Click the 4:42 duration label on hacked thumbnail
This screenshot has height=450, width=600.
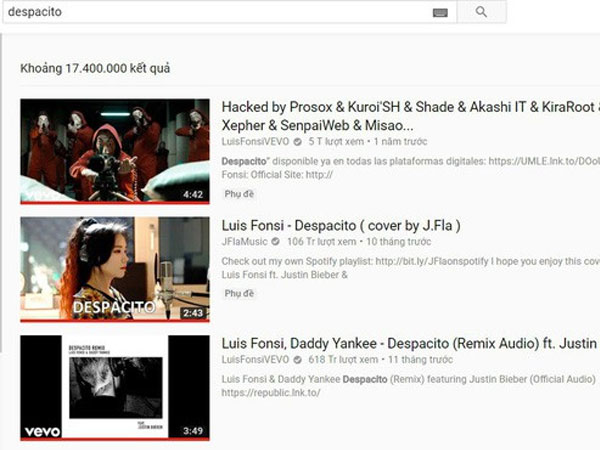193,195
